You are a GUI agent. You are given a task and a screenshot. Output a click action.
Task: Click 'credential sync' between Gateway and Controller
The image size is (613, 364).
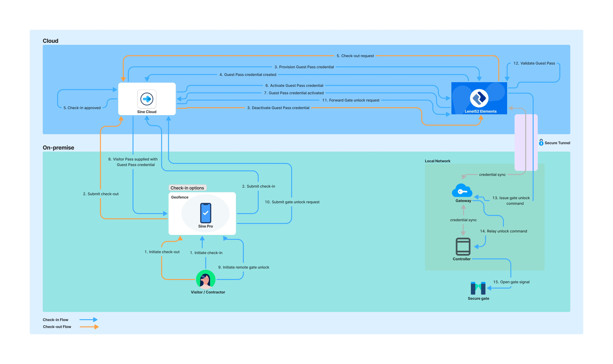tap(463, 220)
